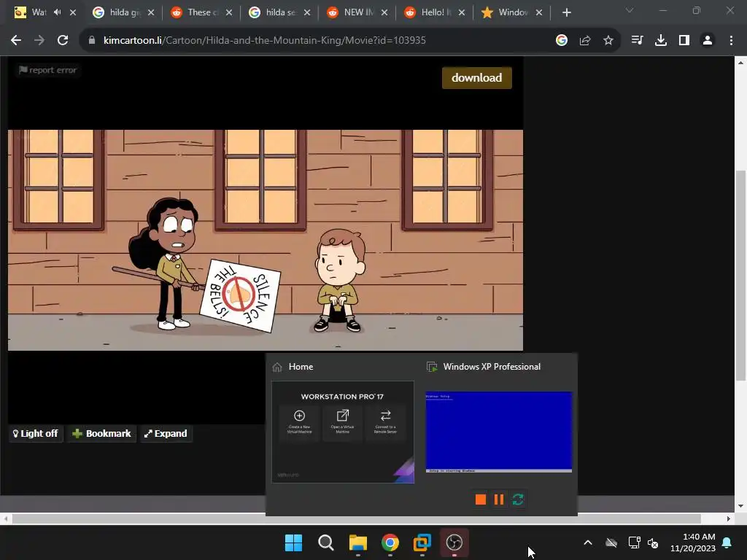Screen dimensions: 747x560
Task: Click the vertical page scrollbar thumb
Action: (740, 275)
